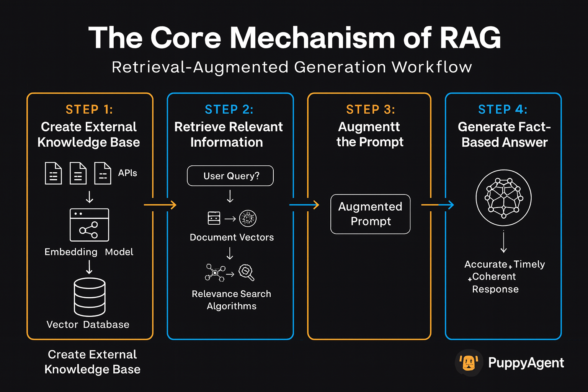Click the Relevance Search Algorithms label
The height and width of the screenshot is (392, 588).
coord(231,300)
